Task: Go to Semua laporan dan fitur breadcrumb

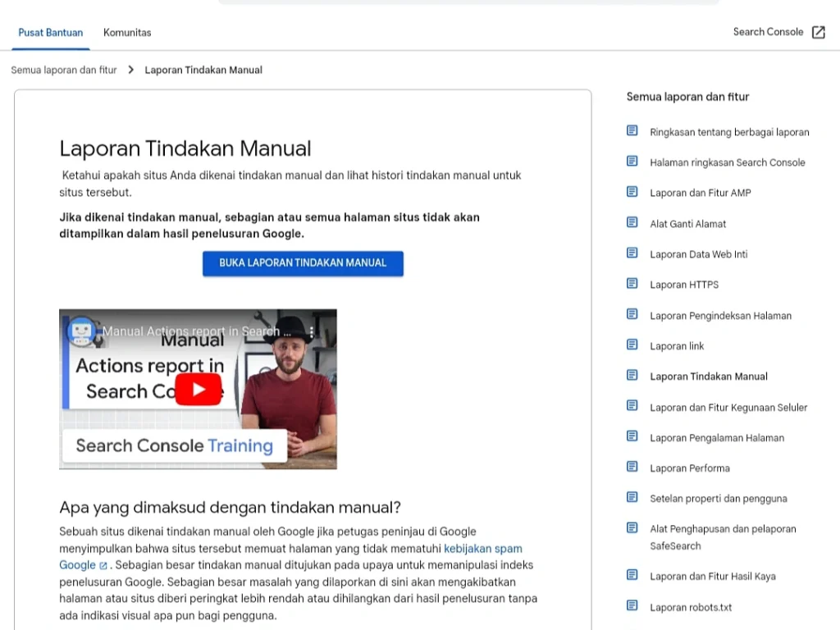Action: pos(64,71)
